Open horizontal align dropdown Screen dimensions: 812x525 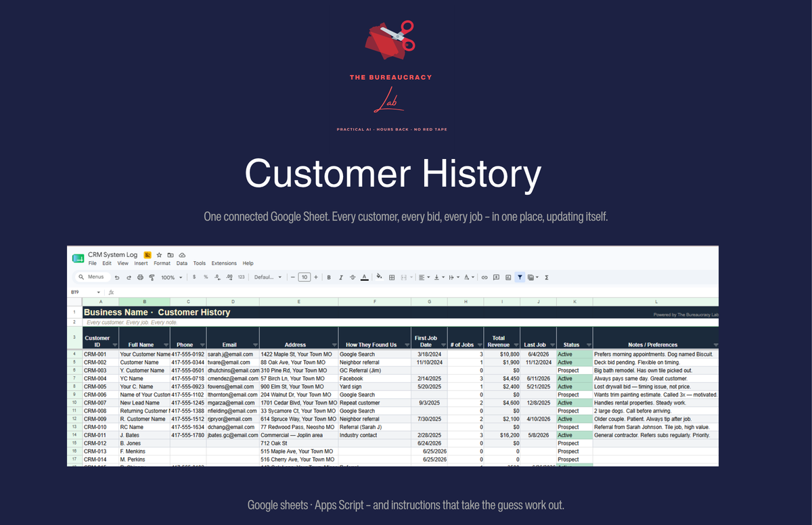click(425, 277)
